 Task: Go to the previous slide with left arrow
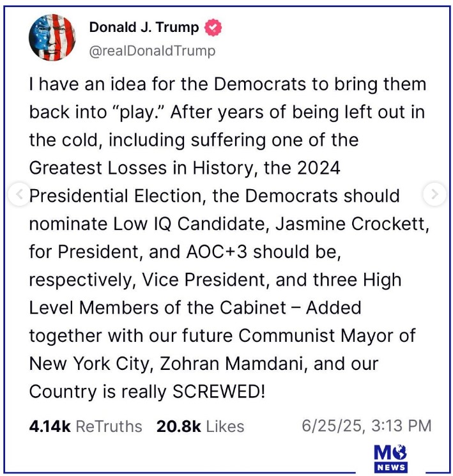point(19,195)
